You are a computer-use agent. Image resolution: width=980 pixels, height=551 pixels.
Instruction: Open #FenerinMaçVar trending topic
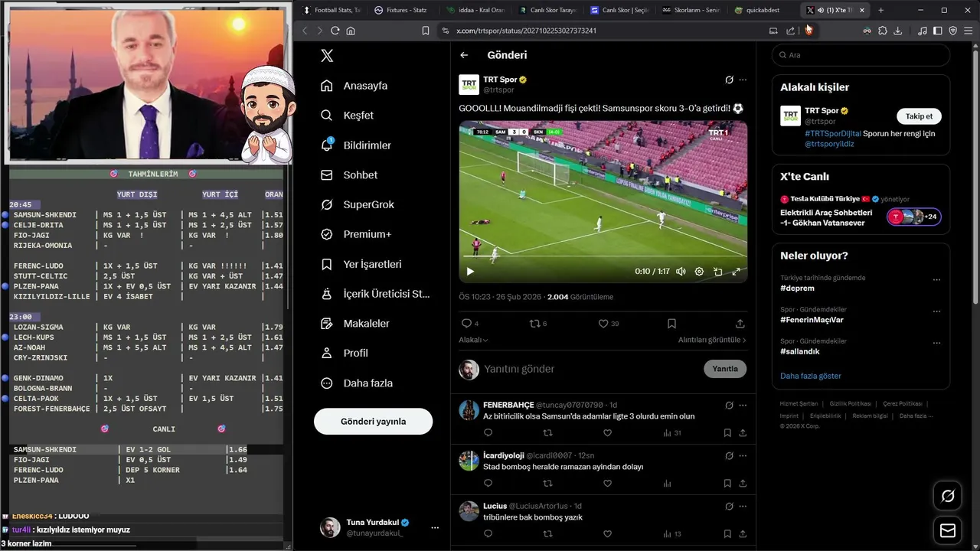pyautogui.click(x=812, y=320)
